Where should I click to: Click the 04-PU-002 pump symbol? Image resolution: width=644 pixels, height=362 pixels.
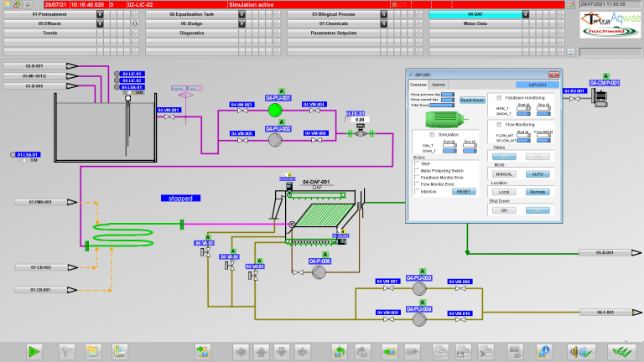[276, 141]
